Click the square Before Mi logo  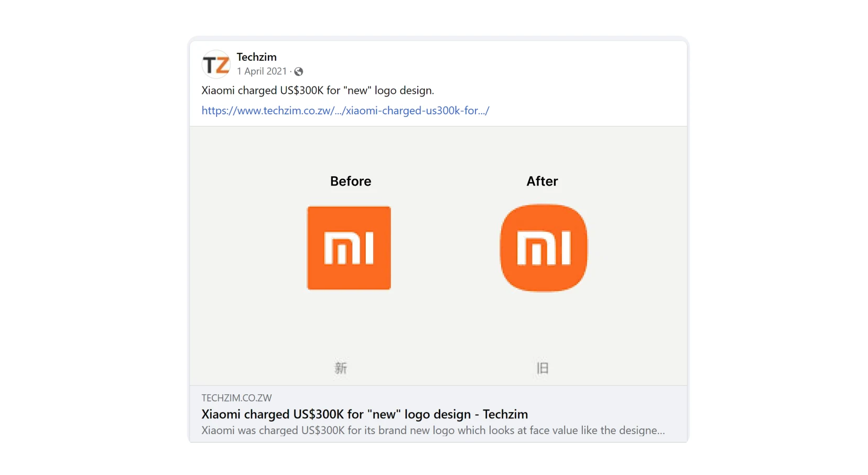coord(349,248)
